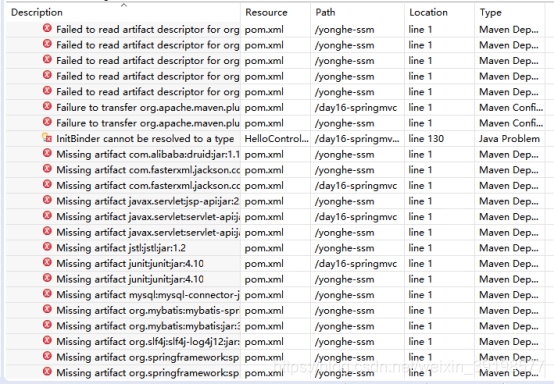Click error icon for mysql-connector missing artifact
The width and height of the screenshot is (554, 385).
47,293
